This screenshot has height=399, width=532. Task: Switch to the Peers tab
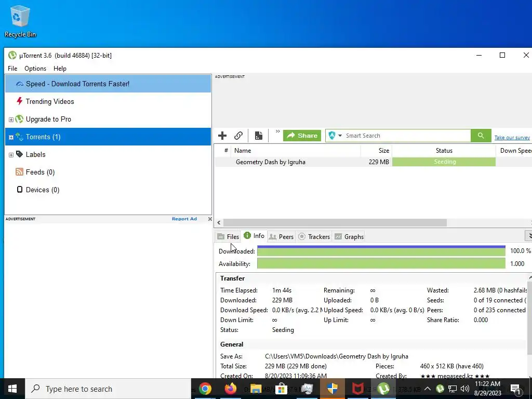(281, 236)
